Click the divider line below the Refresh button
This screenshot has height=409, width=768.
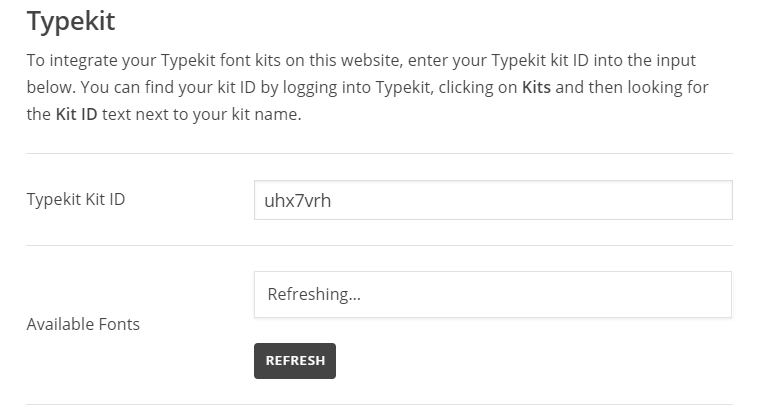(379, 404)
